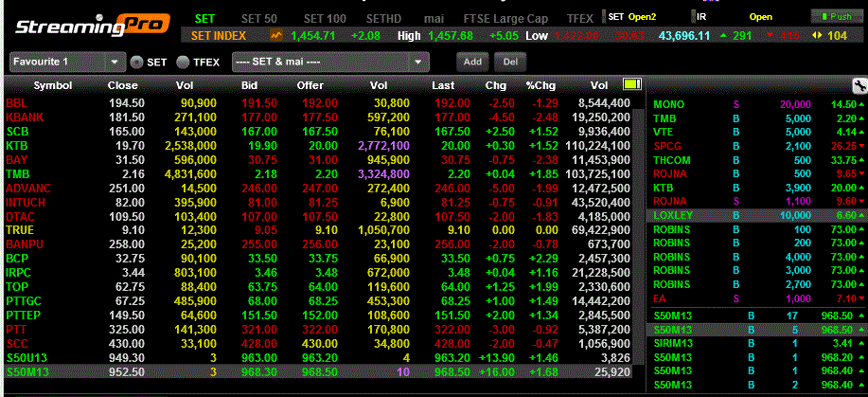Click the Low value 1,422.00
Screen dimensions: 868x397
[x=576, y=36]
